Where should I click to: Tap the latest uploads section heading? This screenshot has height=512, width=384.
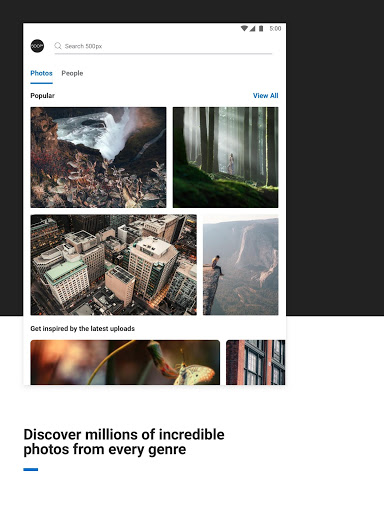click(82, 329)
